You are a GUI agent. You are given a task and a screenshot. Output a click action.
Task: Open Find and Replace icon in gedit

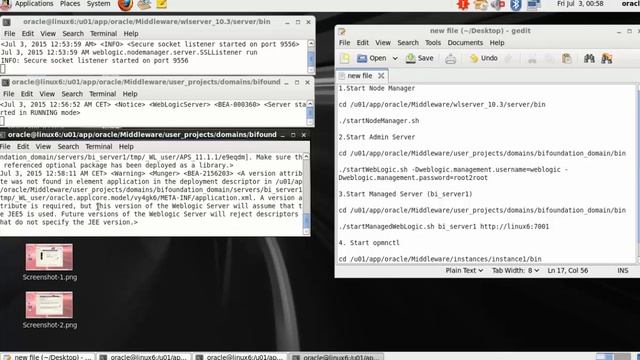pos(607,59)
